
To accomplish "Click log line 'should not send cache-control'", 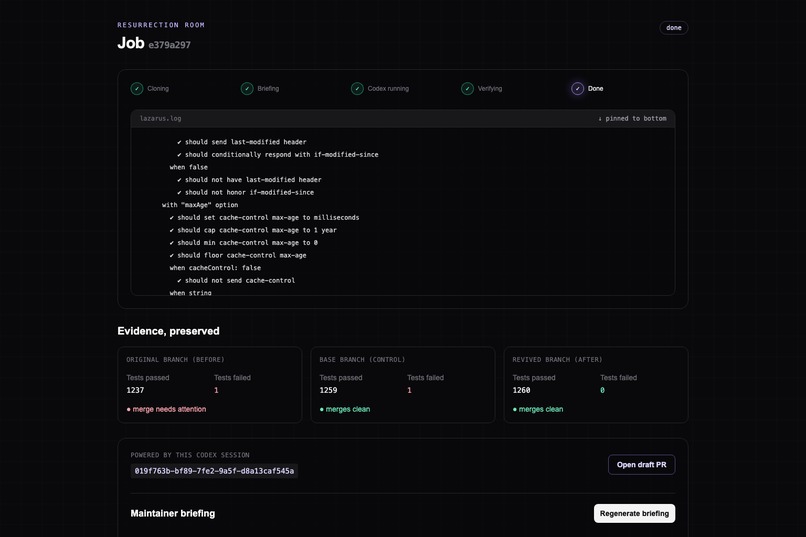I will [236, 281].
